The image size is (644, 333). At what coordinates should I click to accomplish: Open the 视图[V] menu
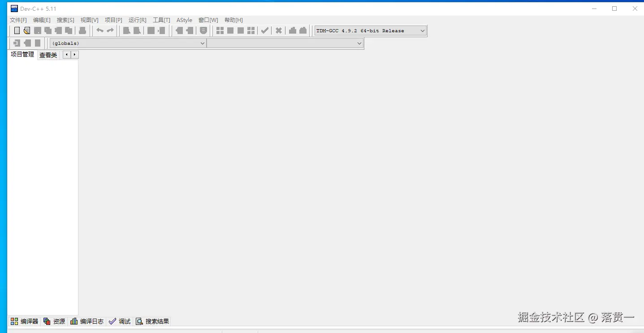click(x=89, y=20)
